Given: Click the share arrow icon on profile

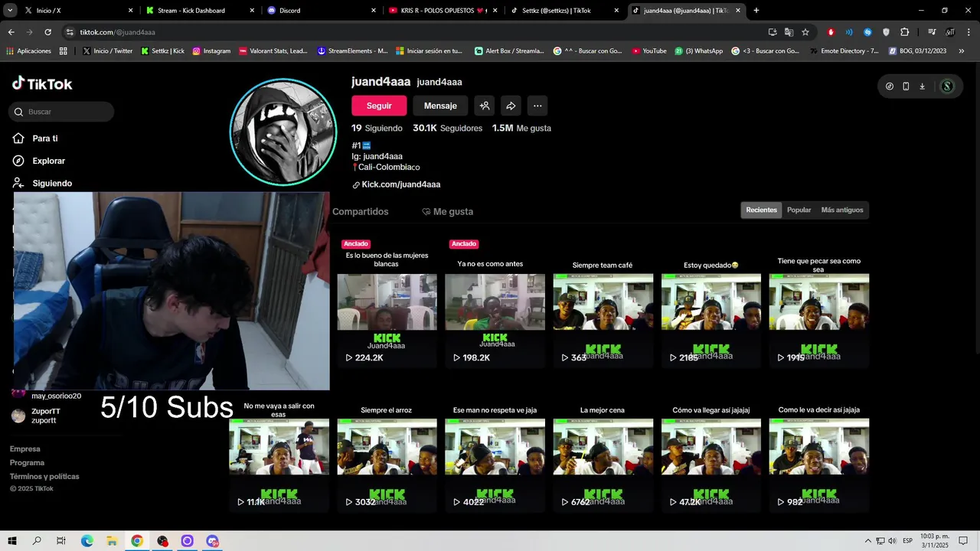Looking at the screenshot, I should tap(511, 106).
